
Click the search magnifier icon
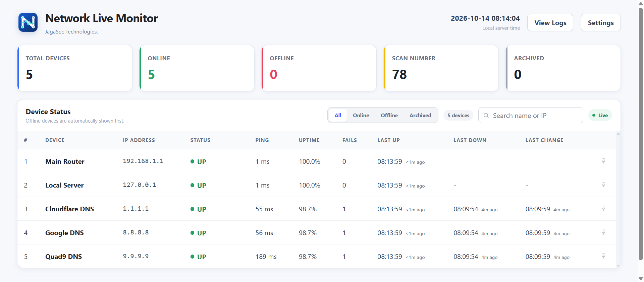pos(486,116)
